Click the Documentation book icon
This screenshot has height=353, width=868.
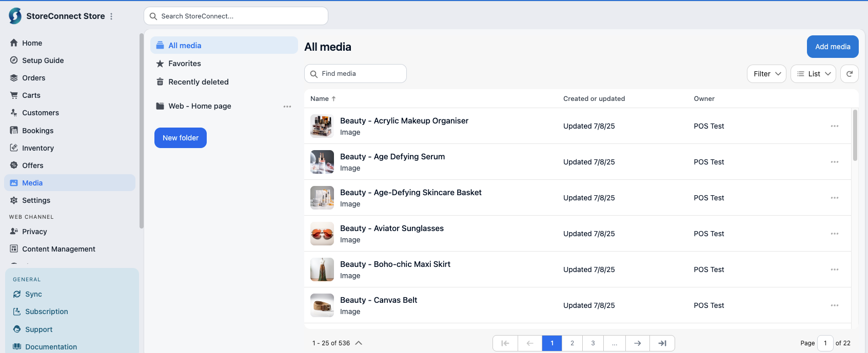click(17, 347)
